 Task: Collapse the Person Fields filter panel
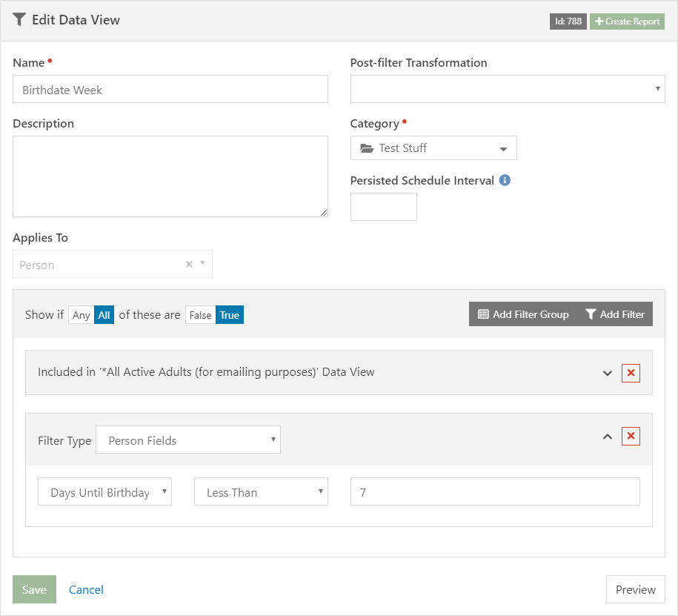608,437
